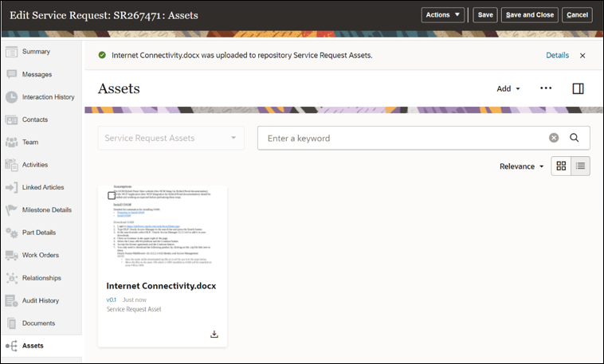The image size is (604, 364).
Task: Click the upload confirmation message text
Action: 242,56
